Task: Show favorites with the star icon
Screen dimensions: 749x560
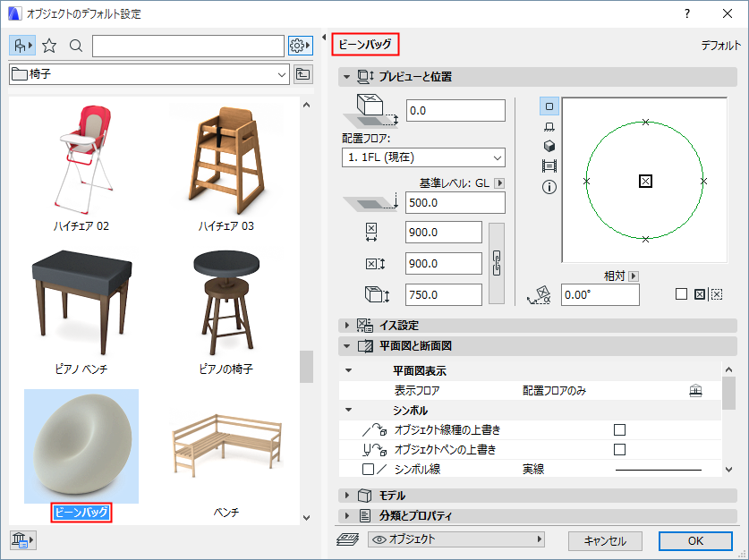Action: 49,46
